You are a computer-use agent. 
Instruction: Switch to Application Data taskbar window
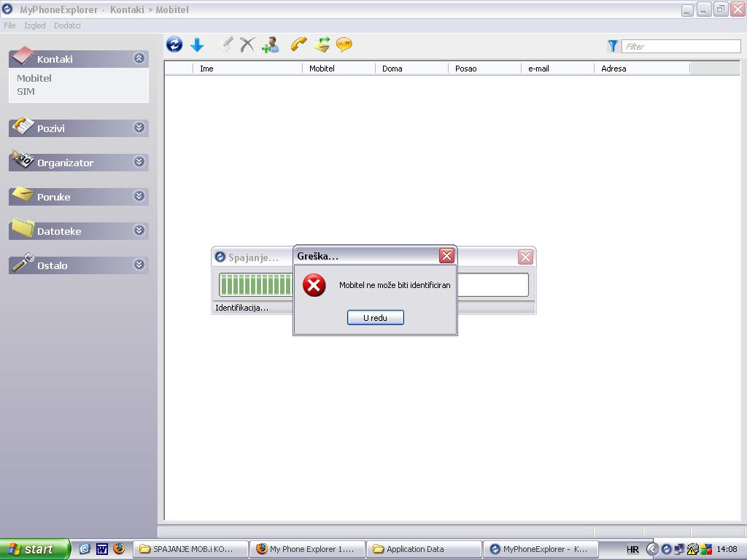(425, 549)
